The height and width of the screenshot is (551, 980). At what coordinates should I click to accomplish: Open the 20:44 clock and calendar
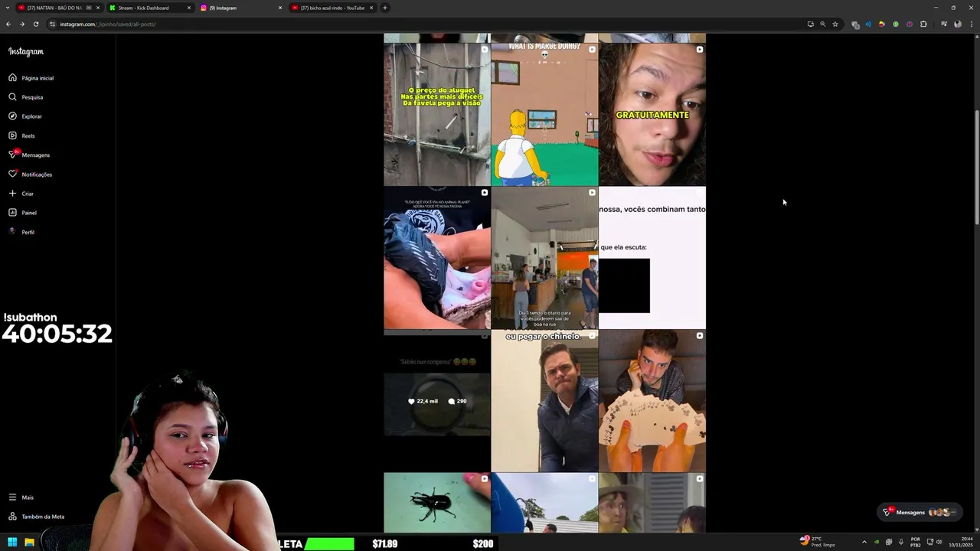(x=960, y=542)
